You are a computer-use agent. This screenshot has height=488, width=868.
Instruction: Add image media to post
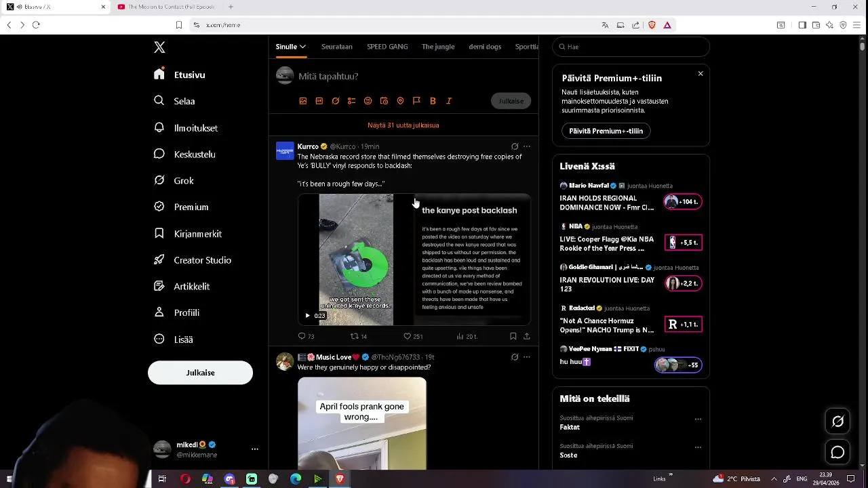303,101
